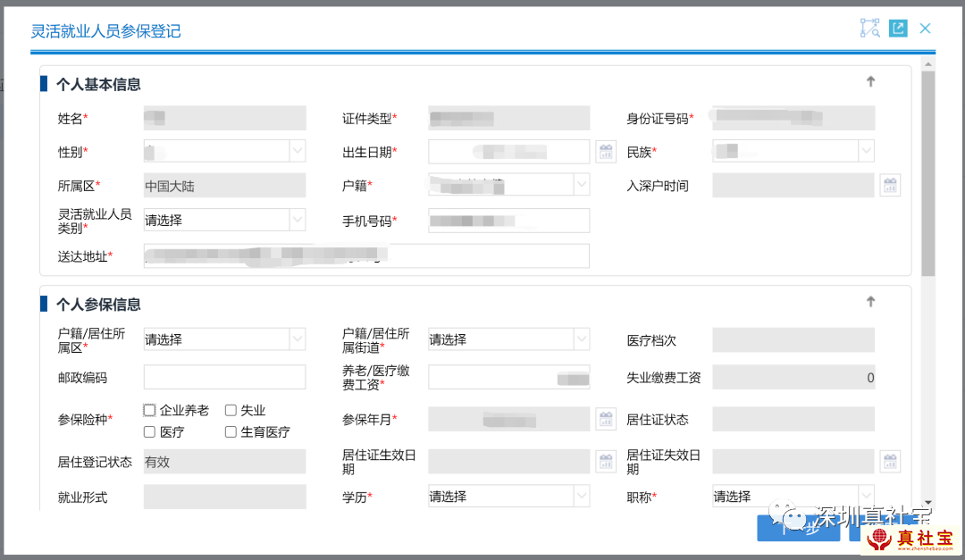
Task: Collapse 个人基本信息 section with arrow icon
Action: coord(870,82)
